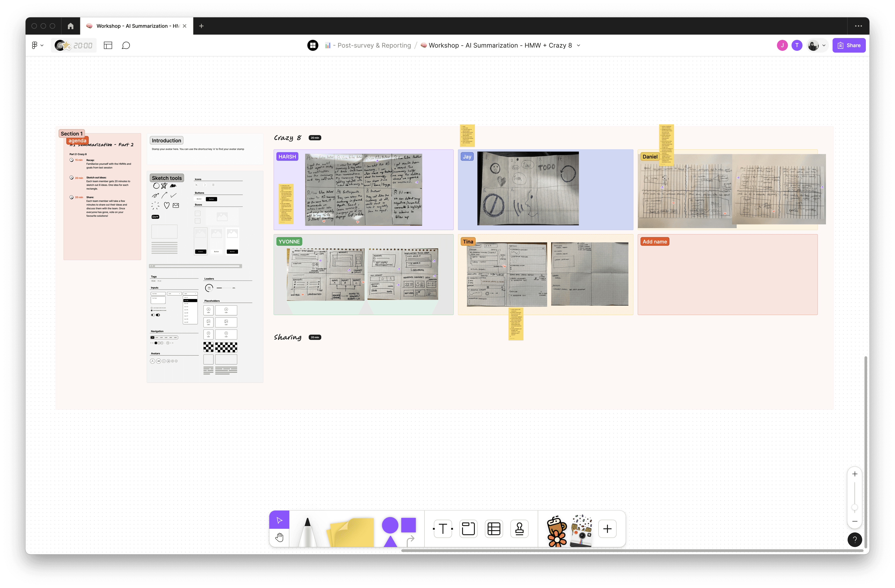Expand the file title chevron
This screenshot has width=895, height=588.
tap(578, 46)
